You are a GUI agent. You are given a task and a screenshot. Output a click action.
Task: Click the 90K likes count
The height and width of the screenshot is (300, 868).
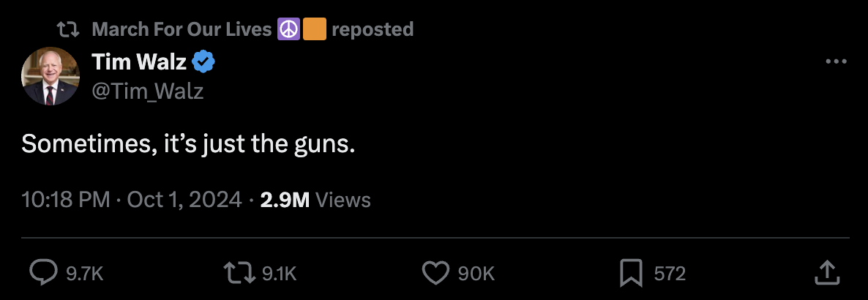tap(476, 274)
